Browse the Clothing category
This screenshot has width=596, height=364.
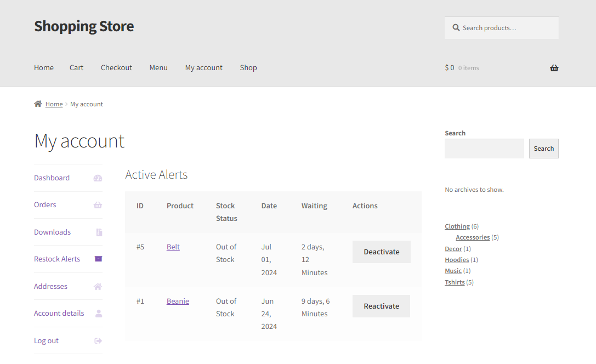[457, 226]
